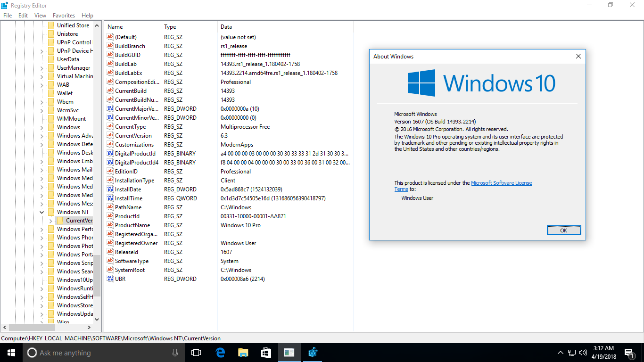Open the View menu
Image resolution: width=644 pixels, height=362 pixels.
click(x=40, y=16)
